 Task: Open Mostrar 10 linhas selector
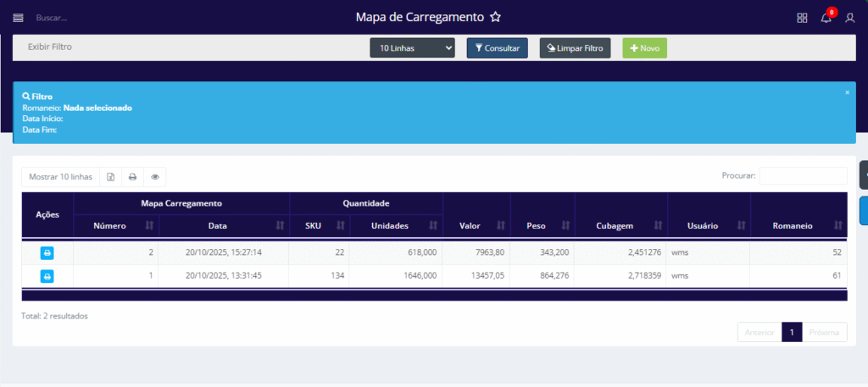click(60, 177)
